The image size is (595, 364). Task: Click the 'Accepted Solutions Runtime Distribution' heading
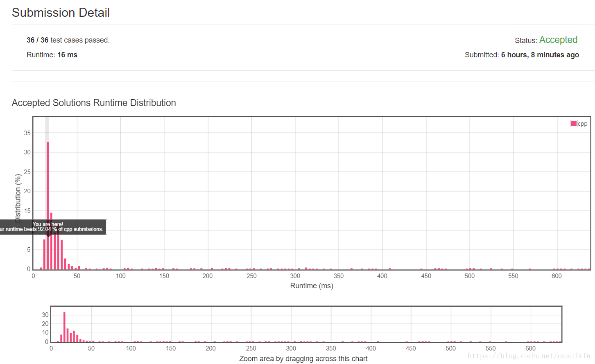pyautogui.click(x=94, y=103)
